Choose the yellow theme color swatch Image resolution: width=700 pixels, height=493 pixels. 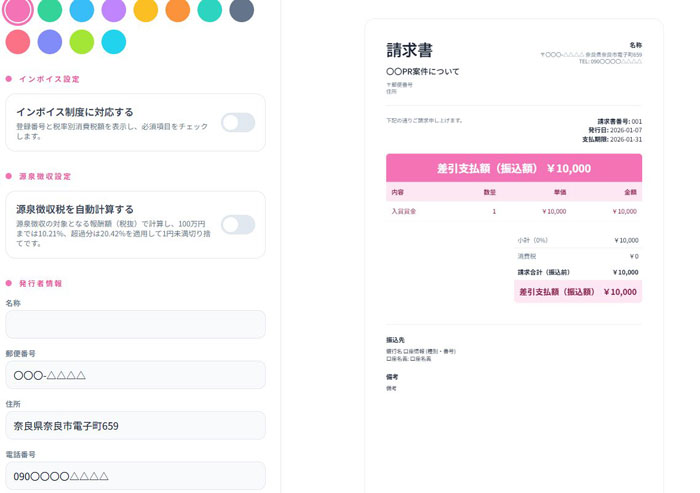146,10
